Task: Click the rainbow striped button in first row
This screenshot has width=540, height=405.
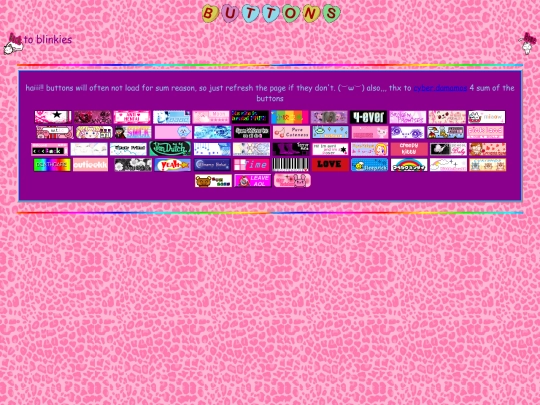Action: pos(290,117)
